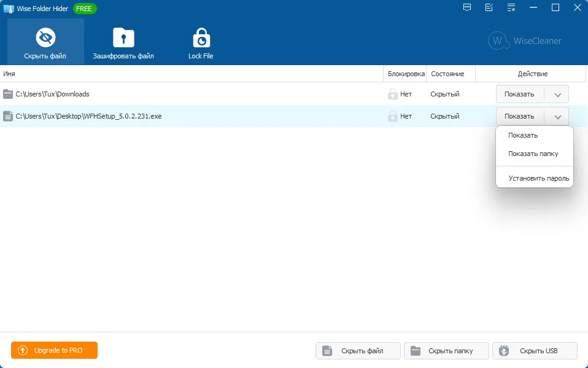Click the file icon of WFHSetup row
Screen dimensions: 588x368
[x=8, y=116]
